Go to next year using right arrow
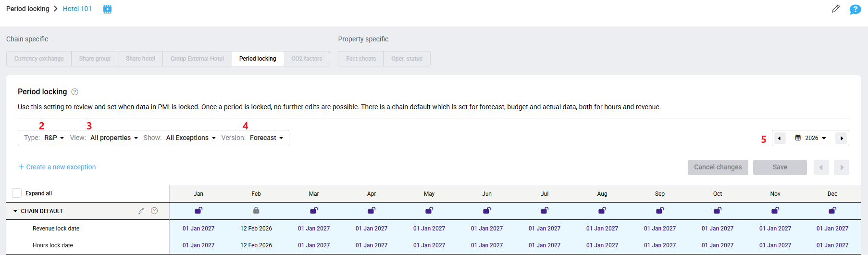868x255 pixels. pos(841,138)
